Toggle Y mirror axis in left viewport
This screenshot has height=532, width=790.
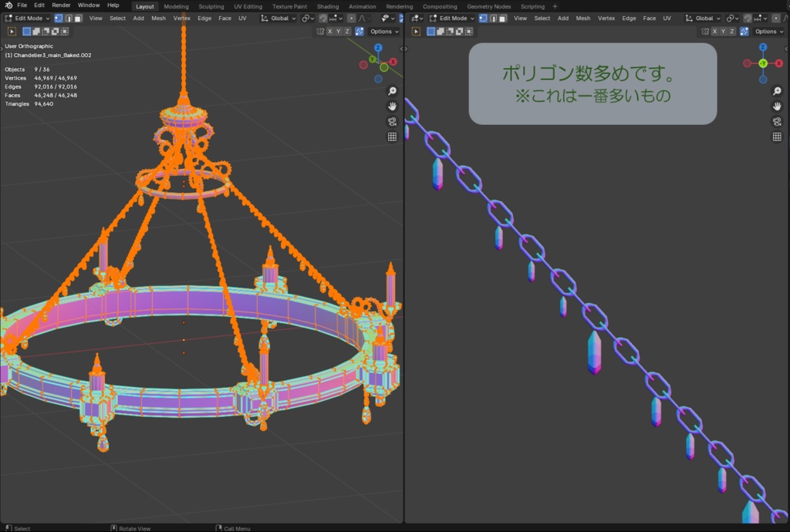pos(339,31)
